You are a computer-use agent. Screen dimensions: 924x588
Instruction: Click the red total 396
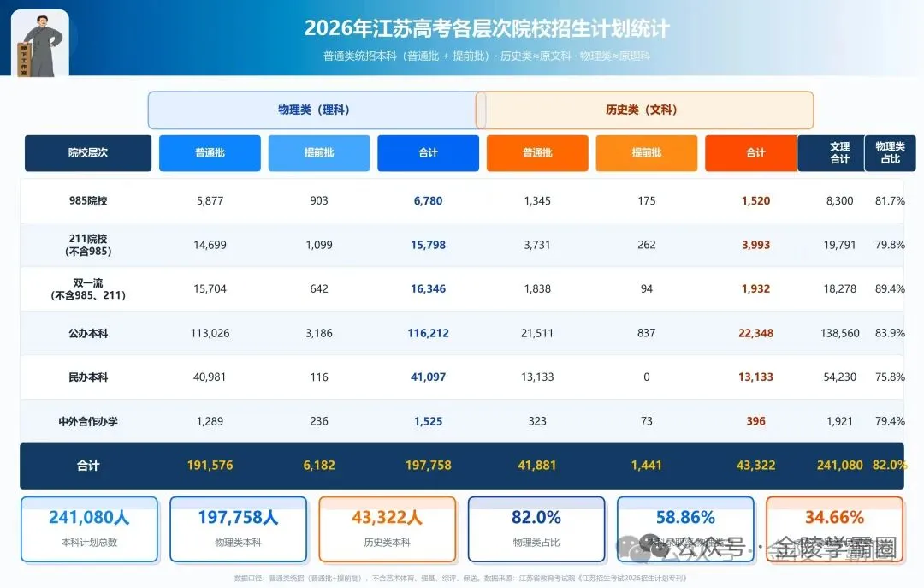[x=756, y=421]
